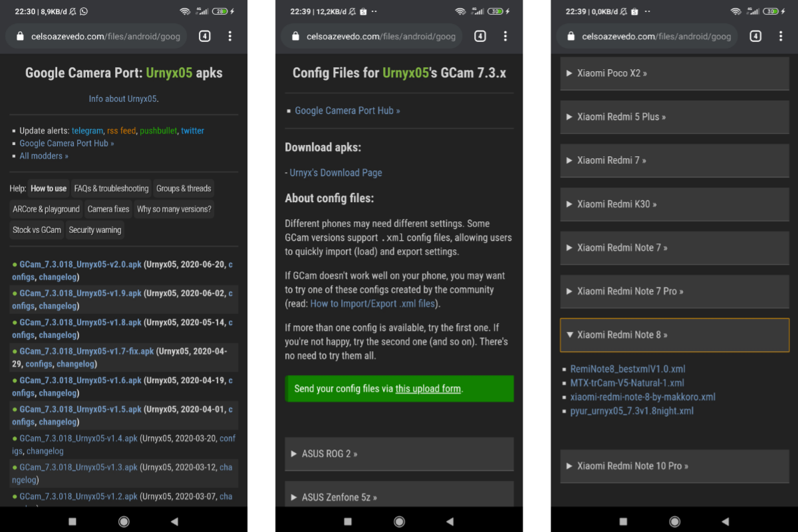This screenshot has height=532, width=798.
Task: Download GCam_7.3.018_Urnyx05-v1.6.apk
Action: pyautogui.click(x=80, y=380)
